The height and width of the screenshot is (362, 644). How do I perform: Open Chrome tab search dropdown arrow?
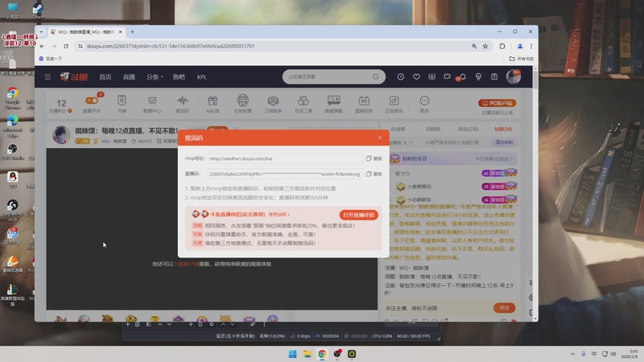[x=41, y=31]
